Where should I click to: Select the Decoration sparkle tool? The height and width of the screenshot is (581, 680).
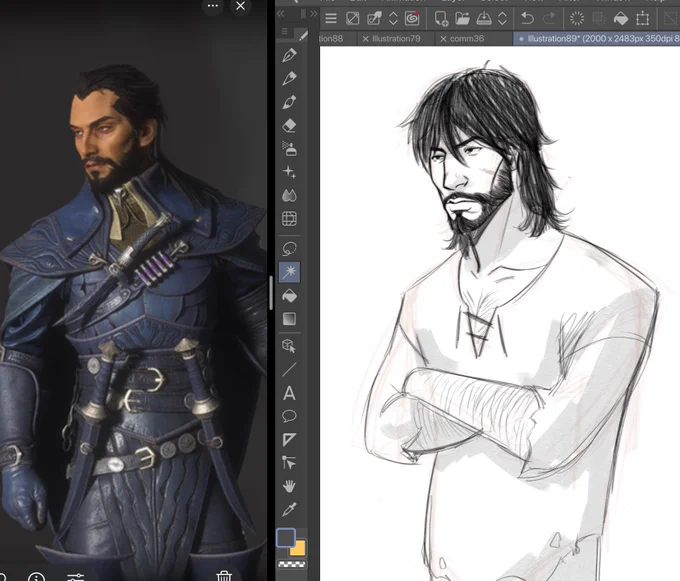click(289, 172)
